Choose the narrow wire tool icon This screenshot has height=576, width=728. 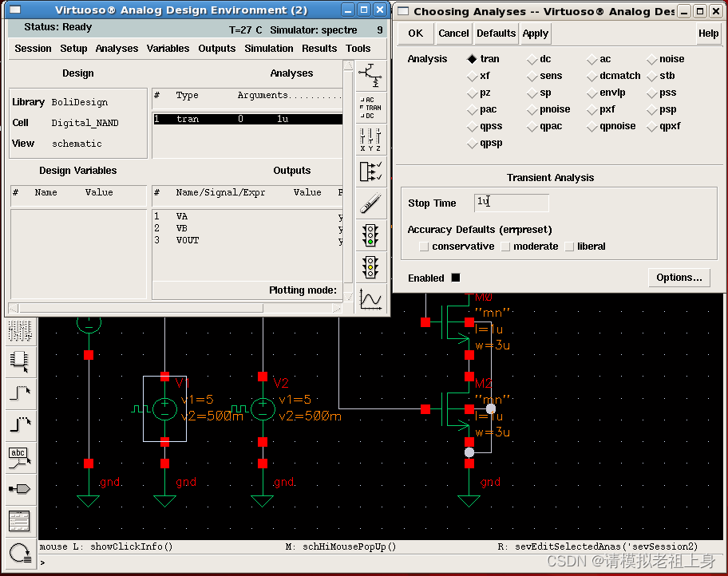19,393
